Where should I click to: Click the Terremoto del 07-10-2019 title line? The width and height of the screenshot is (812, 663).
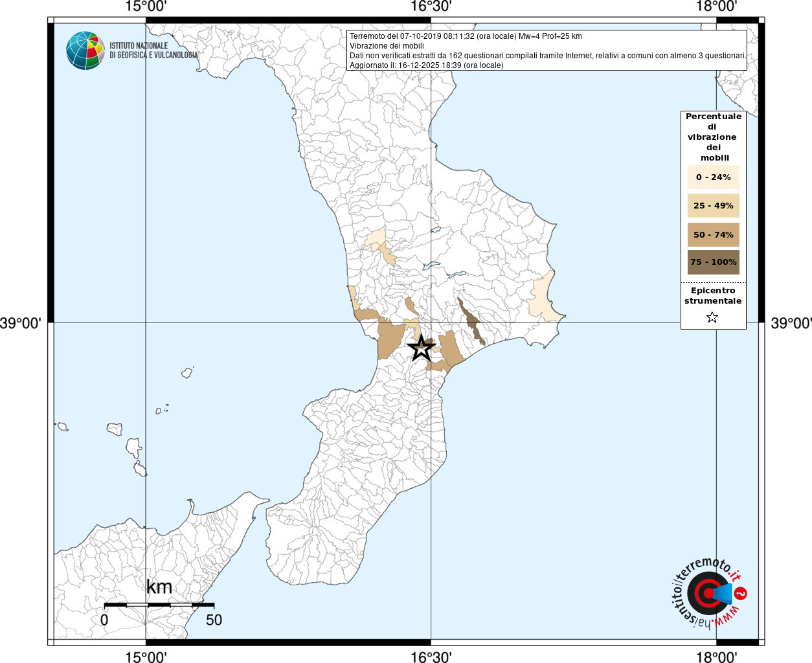pos(466,36)
